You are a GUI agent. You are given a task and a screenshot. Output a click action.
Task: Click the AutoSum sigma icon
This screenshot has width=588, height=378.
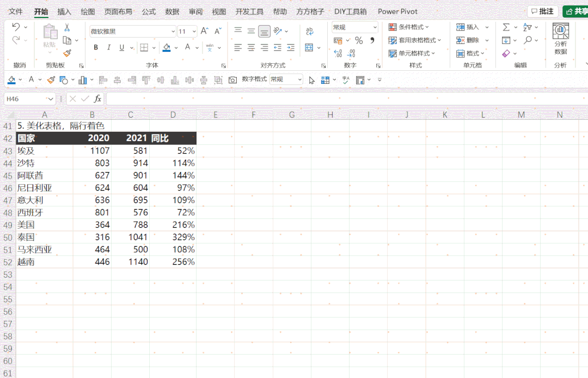tap(506, 27)
